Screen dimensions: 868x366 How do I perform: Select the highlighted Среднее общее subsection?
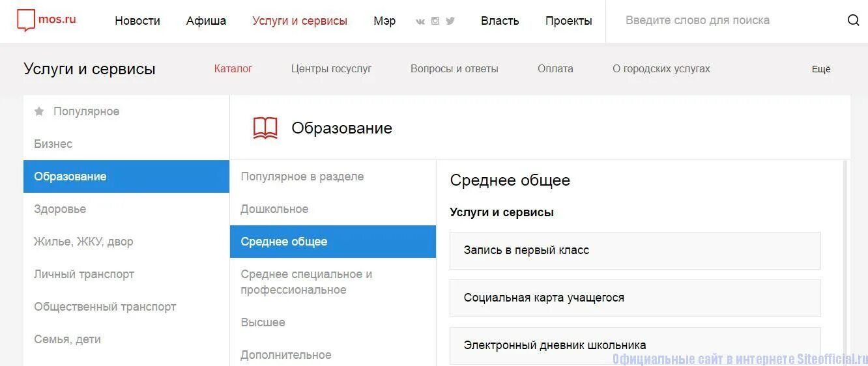click(333, 242)
